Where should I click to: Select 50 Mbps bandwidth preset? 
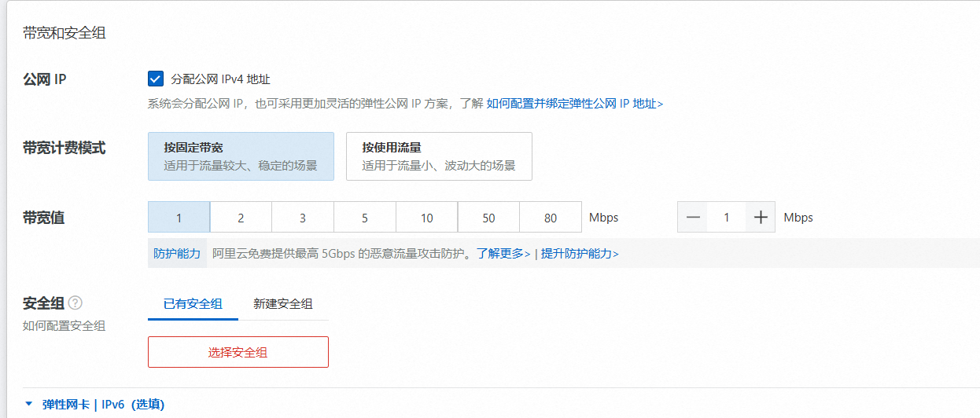tap(488, 218)
